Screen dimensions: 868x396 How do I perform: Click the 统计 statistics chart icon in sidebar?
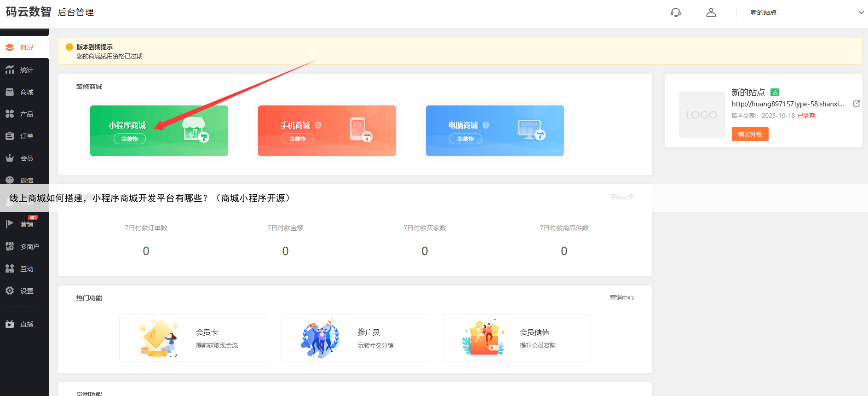tap(10, 70)
